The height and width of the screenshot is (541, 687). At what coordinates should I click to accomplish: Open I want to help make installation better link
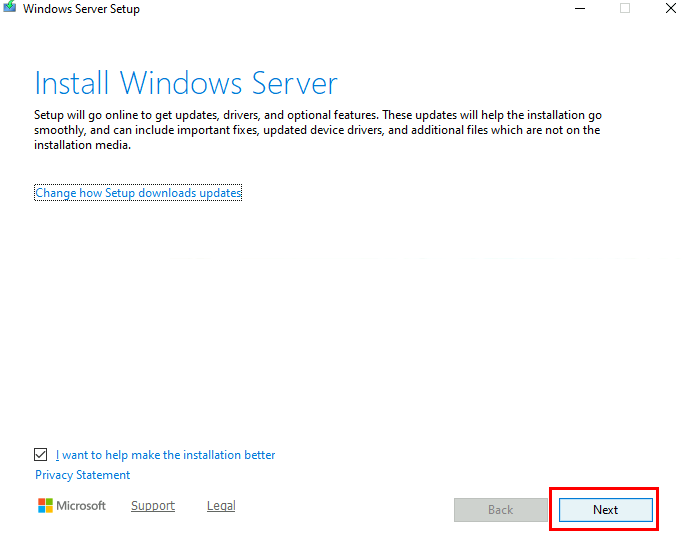[165, 455]
